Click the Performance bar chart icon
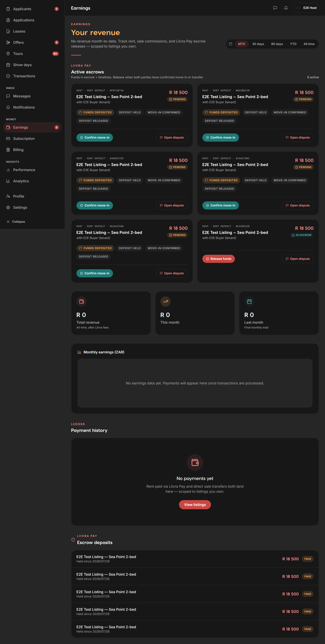325x644 pixels. [8, 170]
